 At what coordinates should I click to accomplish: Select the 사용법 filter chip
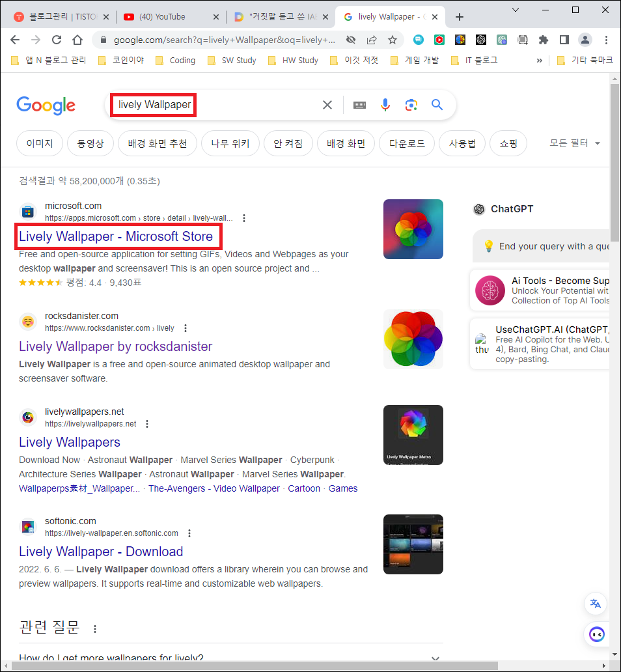click(462, 143)
